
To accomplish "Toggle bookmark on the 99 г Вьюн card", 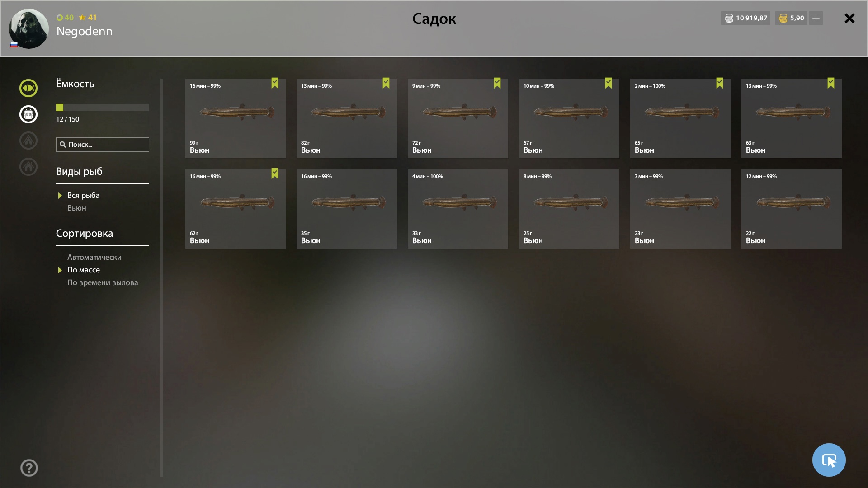I will coord(275,83).
